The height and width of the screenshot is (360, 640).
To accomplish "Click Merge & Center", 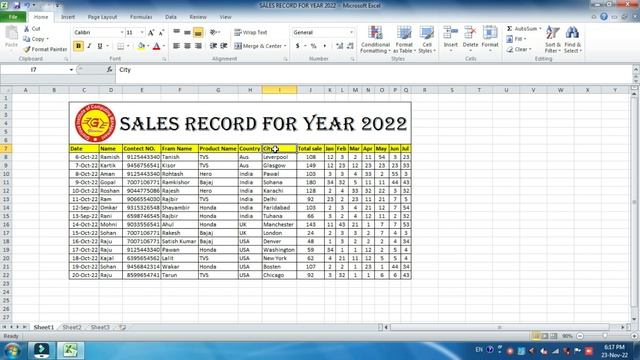I will tap(258, 46).
